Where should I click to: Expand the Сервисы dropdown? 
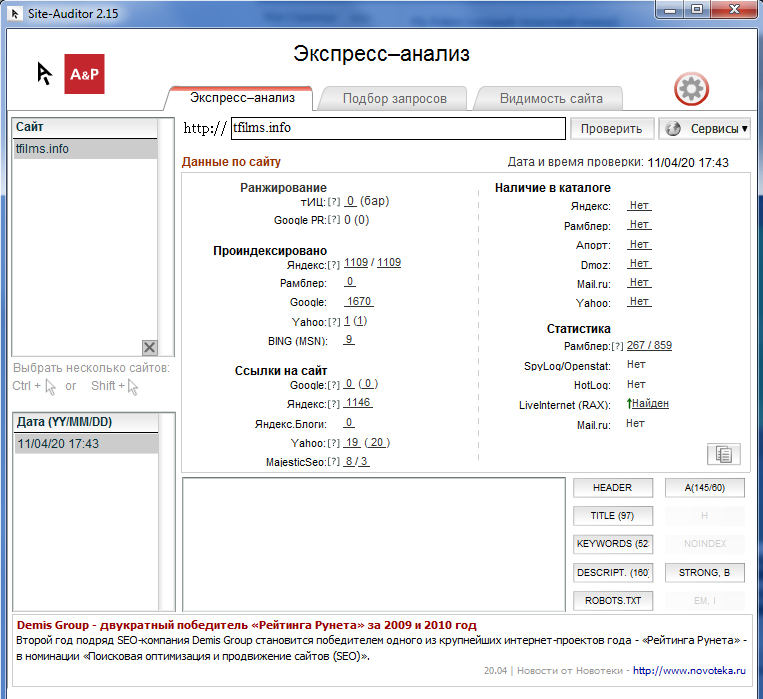click(706, 129)
